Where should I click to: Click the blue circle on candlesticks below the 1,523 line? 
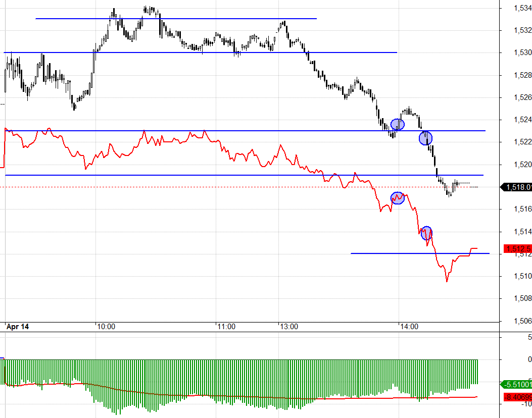(x=425, y=138)
